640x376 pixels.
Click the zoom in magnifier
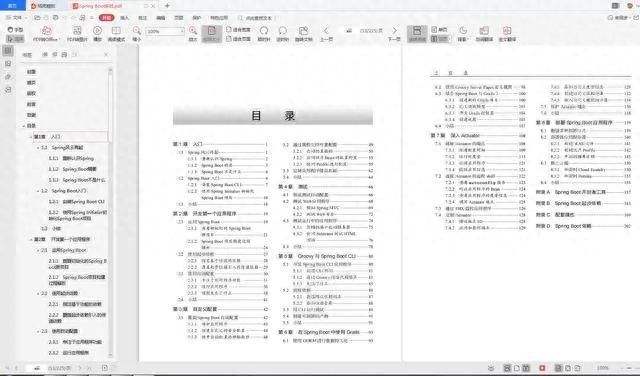coord(193,34)
